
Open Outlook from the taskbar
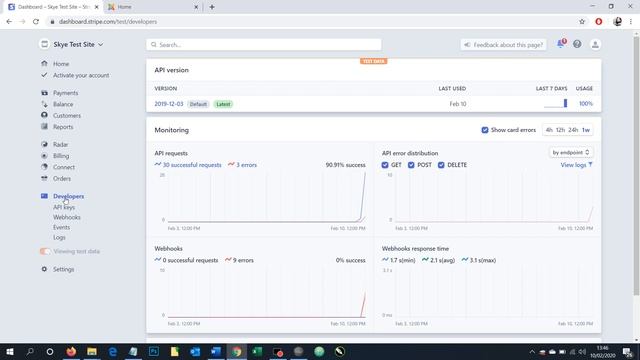click(x=195, y=351)
